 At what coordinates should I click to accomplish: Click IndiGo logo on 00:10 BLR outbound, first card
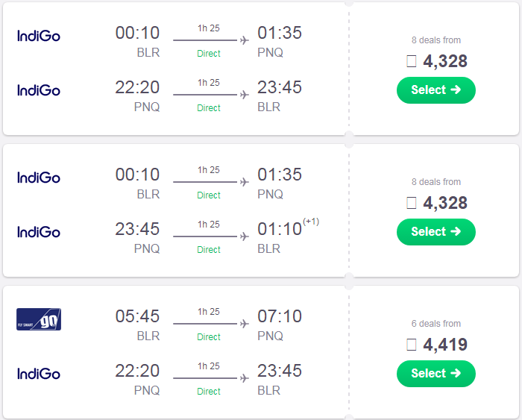pos(39,36)
